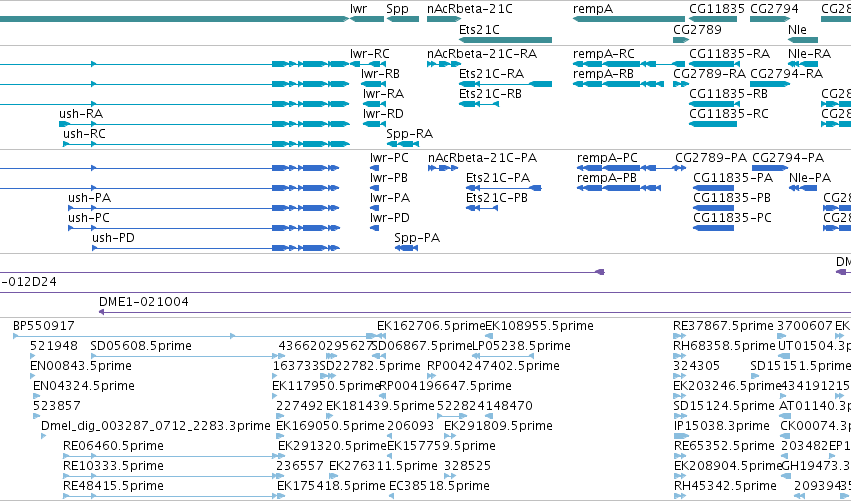Click the RE37867.5prime EST
The height and width of the screenshot is (501, 851).
pyautogui.click(x=679, y=336)
